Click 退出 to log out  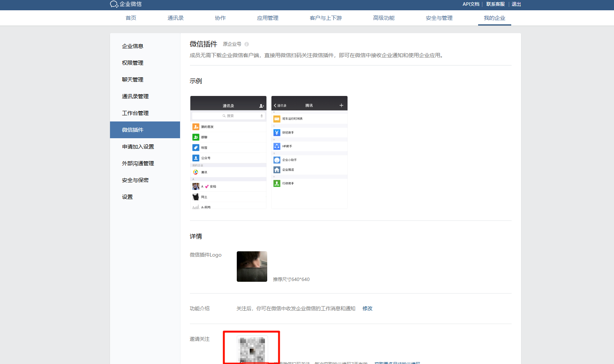tap(516, 4)
